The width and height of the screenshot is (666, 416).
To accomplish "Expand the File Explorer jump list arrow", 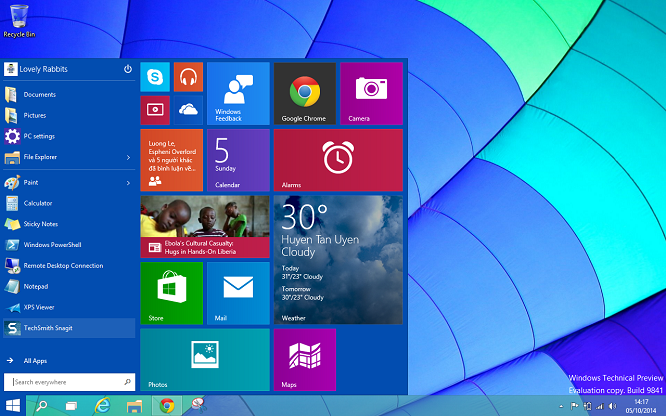I will point(128,157).
